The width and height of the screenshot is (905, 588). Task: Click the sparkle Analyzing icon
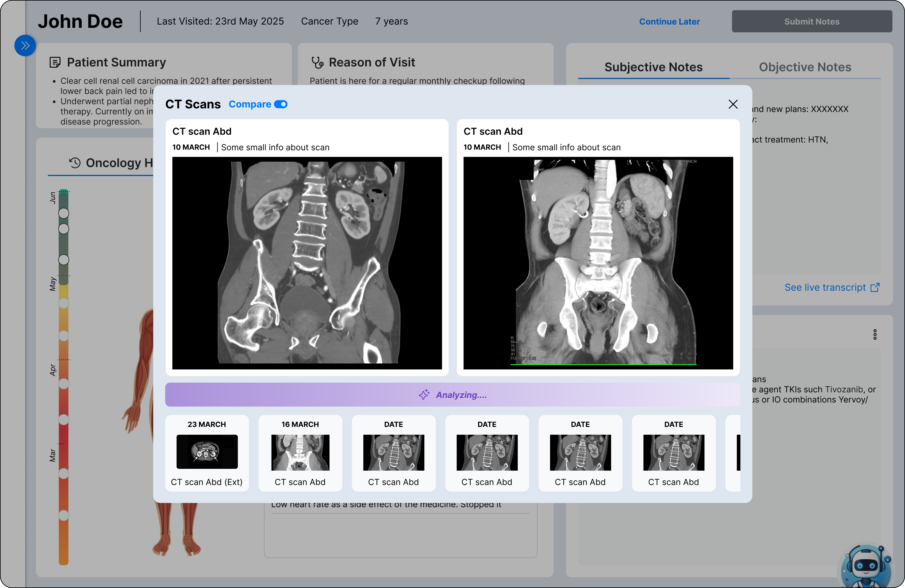pos(424,395)
